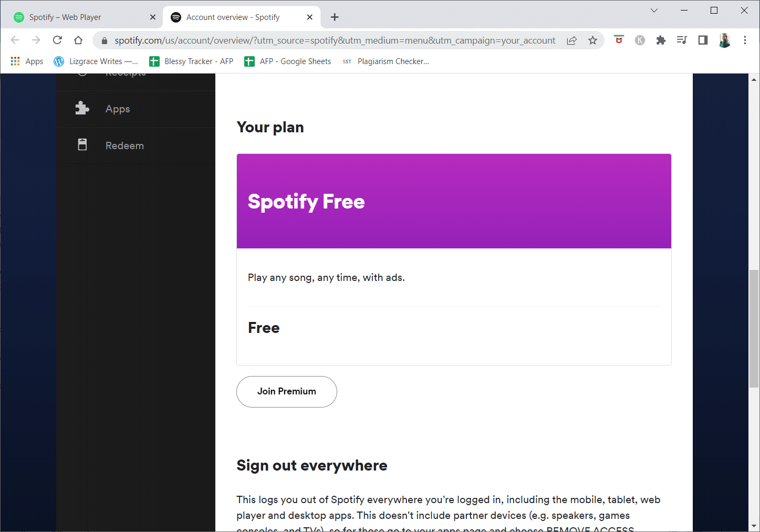Viewport: 760px width, 532px height.
Task: Go to the browser home icon
Action: point(78,40)
